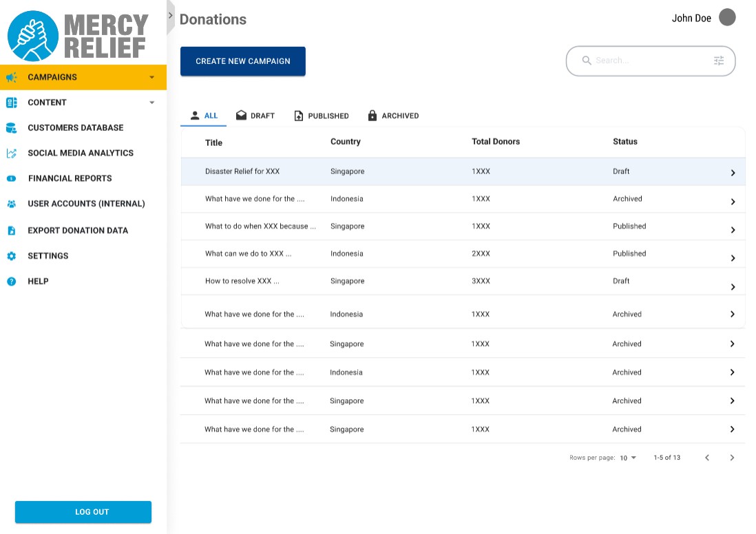Click the Financial Reports money icon
This screenshot has width=756, height=534.
point(11,179)
